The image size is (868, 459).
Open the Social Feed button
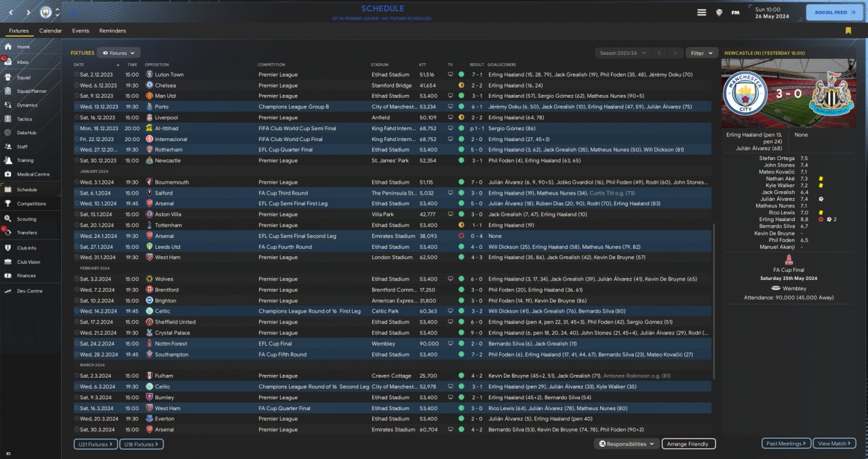point(834,12)
